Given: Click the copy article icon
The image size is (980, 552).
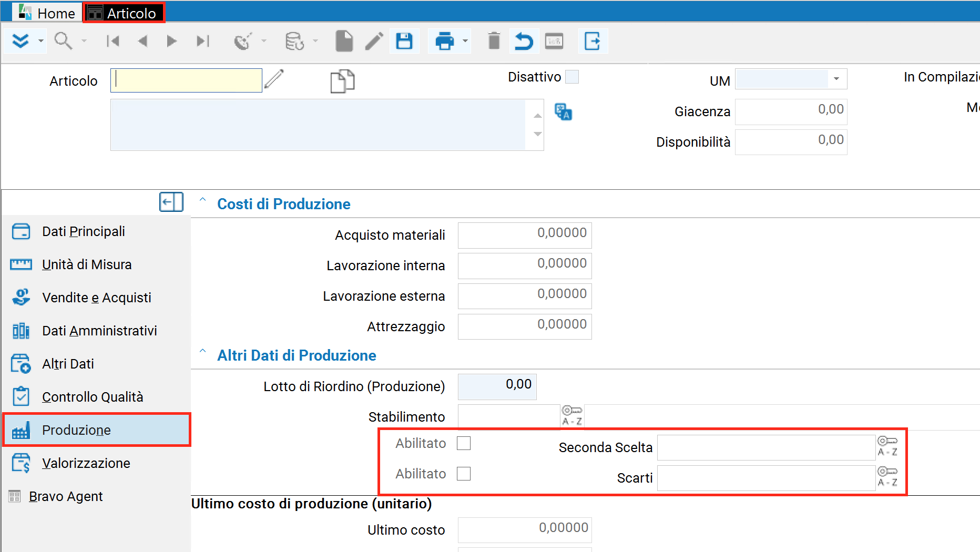Looking at the screenshot, I should pyautogui.click(x=342, y=81).
